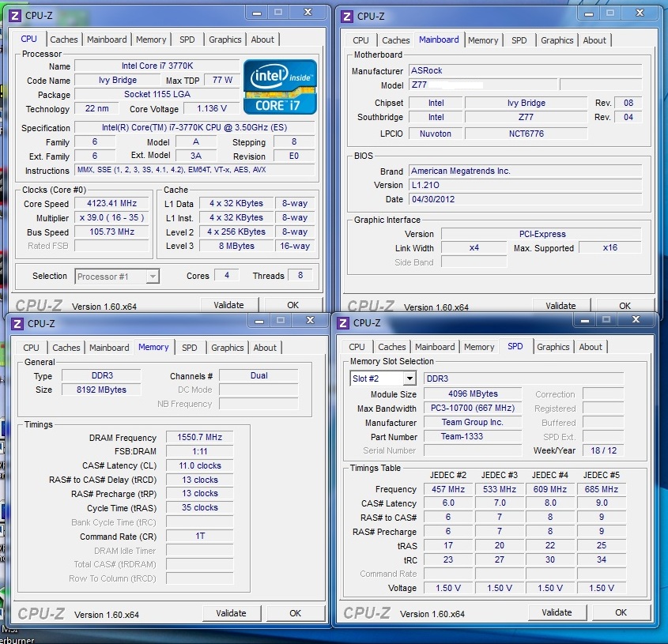
Task: Click the CPU-Z title icon of the Motherboard window
Action: 346,16
